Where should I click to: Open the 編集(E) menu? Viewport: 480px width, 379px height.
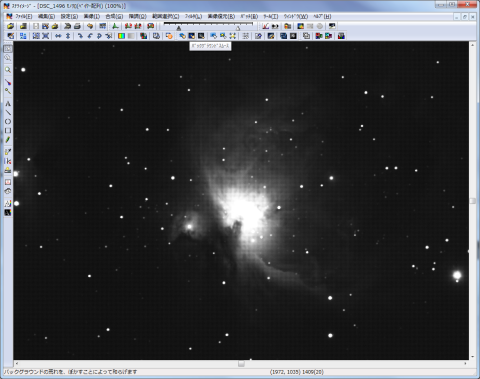click(x=46, y=16)
